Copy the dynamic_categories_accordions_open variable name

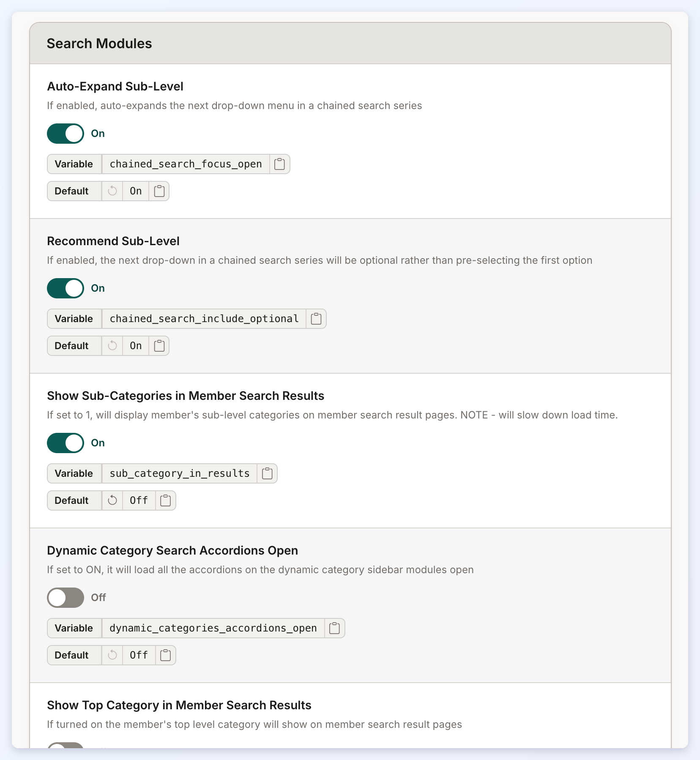point(334,628)
